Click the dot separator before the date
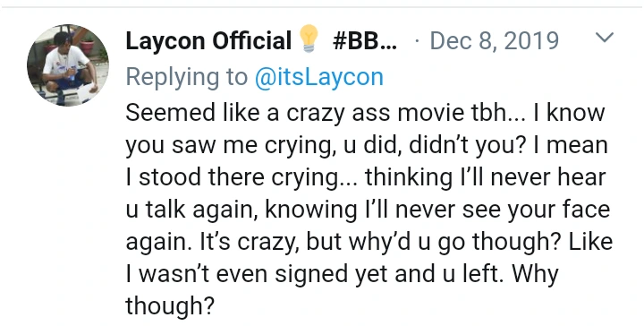This screenshot has width=644, height=326. (x=418, y=41)
